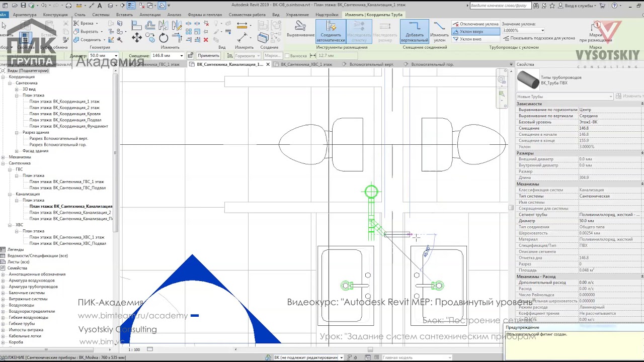Select the Copy tool with two circles
Viewport: 644px width, 362px height.
pos(150,38)
